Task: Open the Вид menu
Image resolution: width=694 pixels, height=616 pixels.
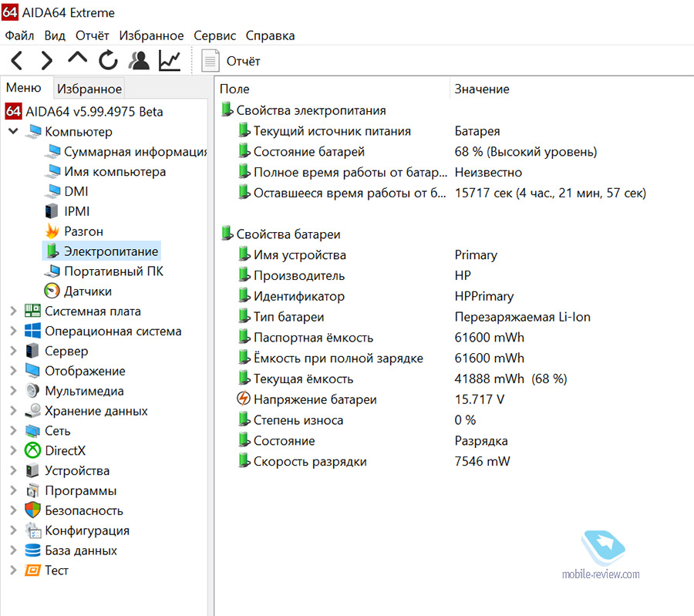Action: click(55, 35)
